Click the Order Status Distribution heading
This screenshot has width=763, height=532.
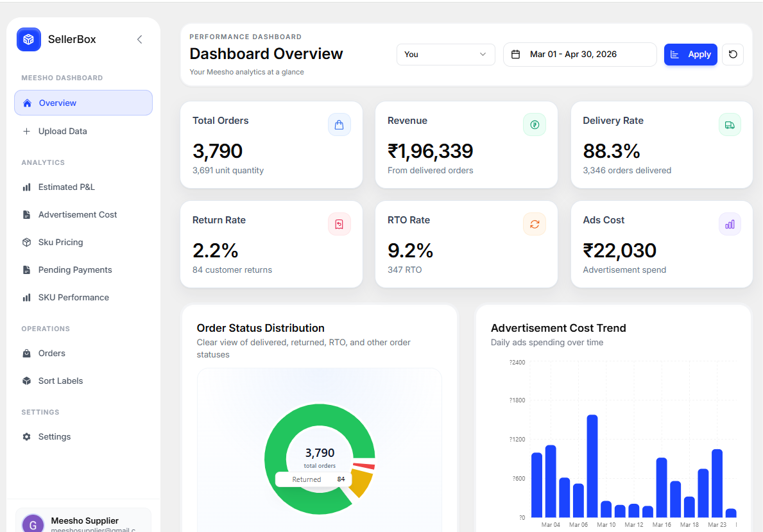[261, 328]
